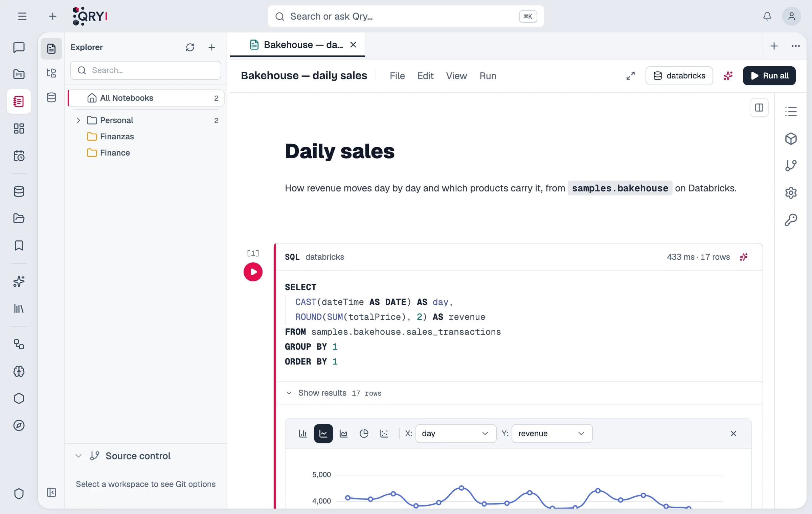The height and width of the screenshot is (514, 812).
Task: Open the open-folder icon in left rail
Action: click(19, 218)
